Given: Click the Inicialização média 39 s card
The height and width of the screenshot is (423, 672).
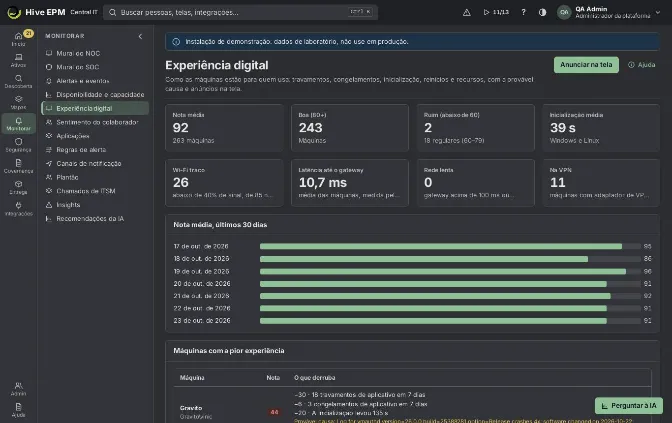Looking at the screenshot, I should (x=601, y=128).
